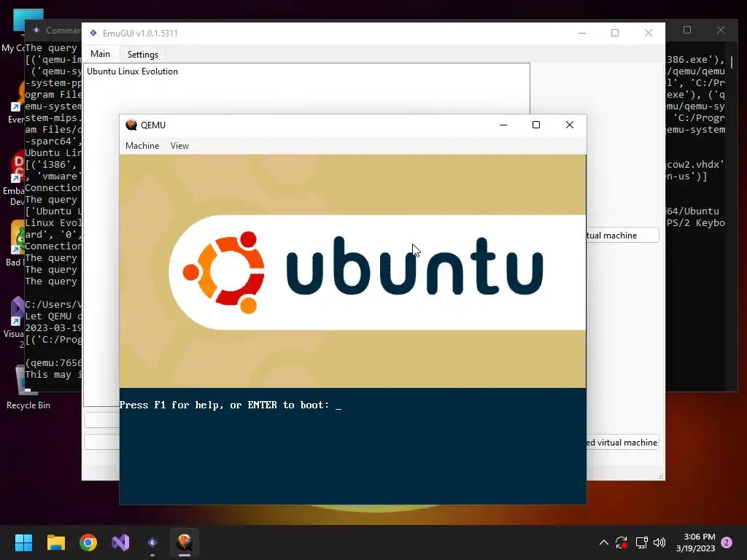Show hidden system tray icons
Image resolution: width=747 pixels, height=560 pixels.
click(603, 542)
